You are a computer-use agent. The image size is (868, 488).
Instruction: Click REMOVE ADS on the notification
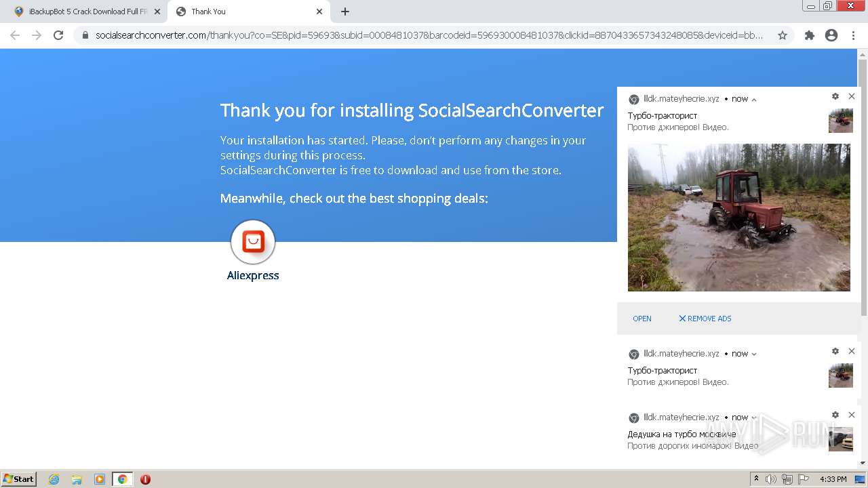(705, 319)
